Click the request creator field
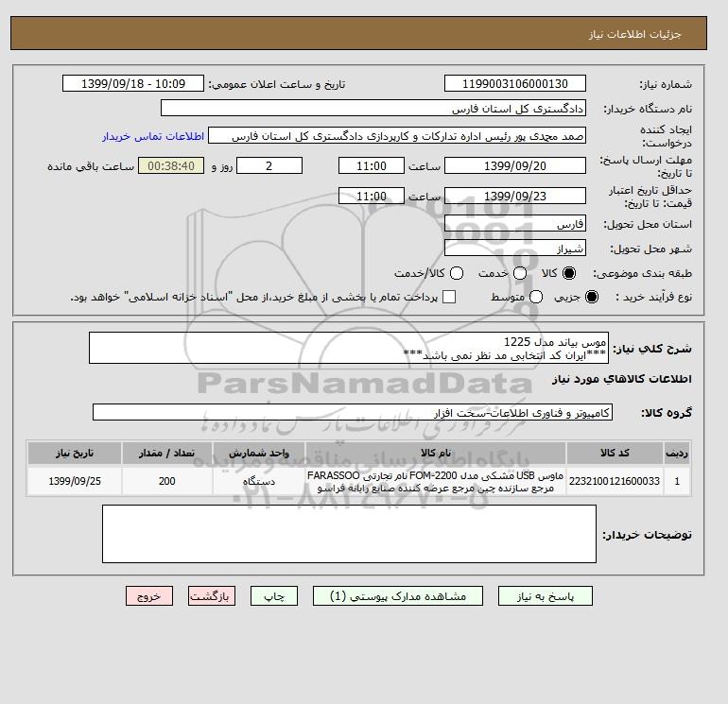 tap(397, 136)
